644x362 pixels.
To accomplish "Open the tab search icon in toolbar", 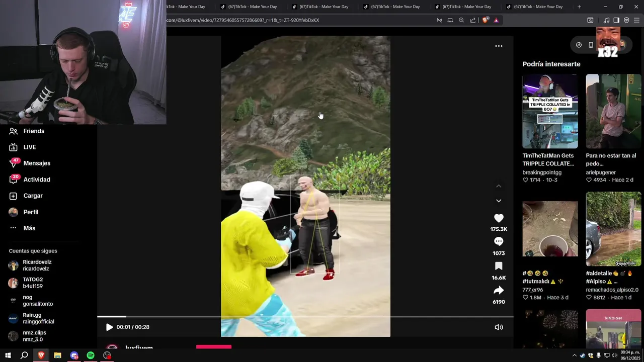I will click(590, 20).
